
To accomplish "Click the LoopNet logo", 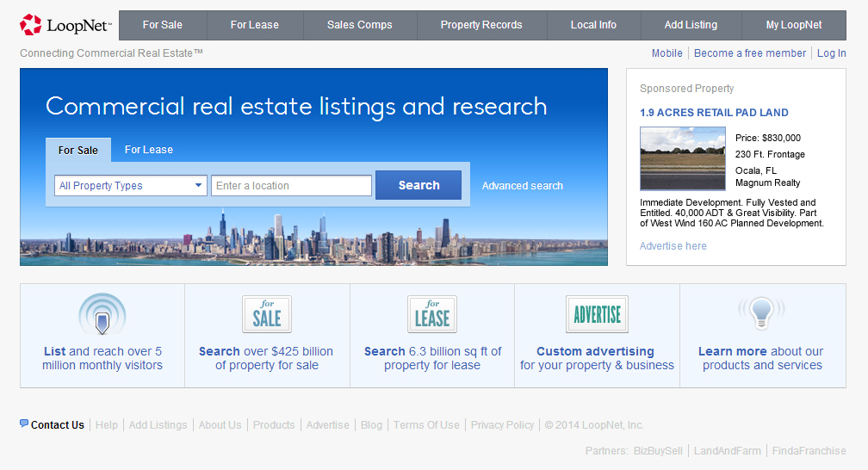I will (65, 25).
